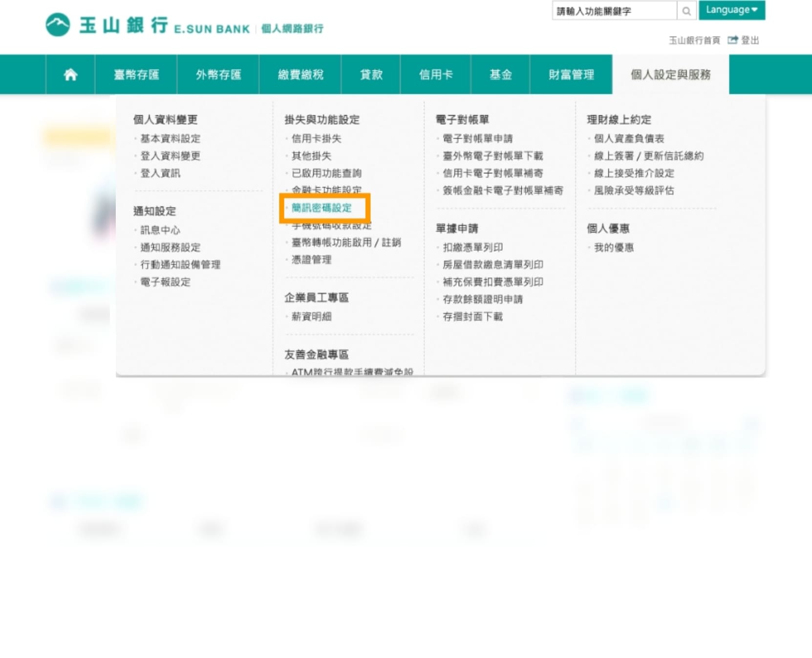The image size is (812, 658).
Task: Open the 基金 menu
Action: click(x=500, y=74)
